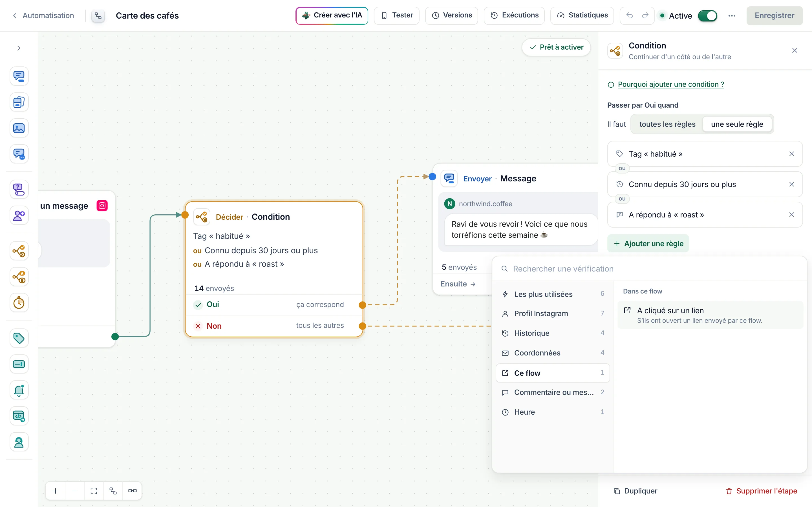The image size is (812, 507).
Task: Zoom in with the plus canvas control
Action: 56,491
